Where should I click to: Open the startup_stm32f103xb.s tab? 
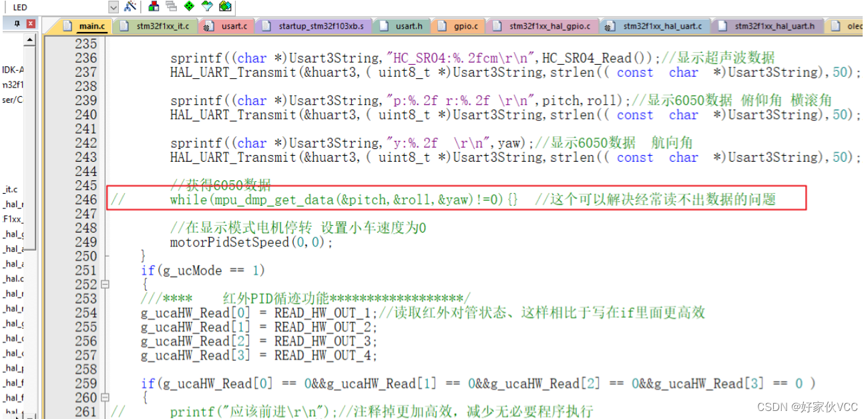(x=314, y=27)
